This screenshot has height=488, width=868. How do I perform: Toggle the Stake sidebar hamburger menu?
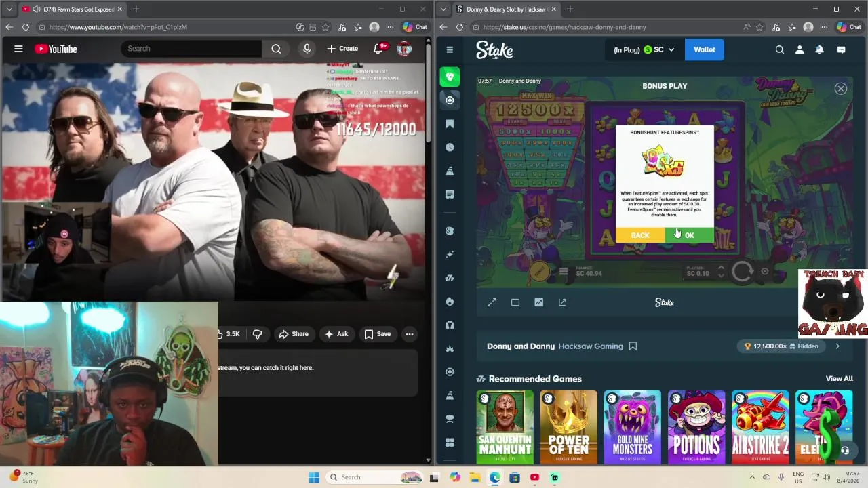(450, 49)
